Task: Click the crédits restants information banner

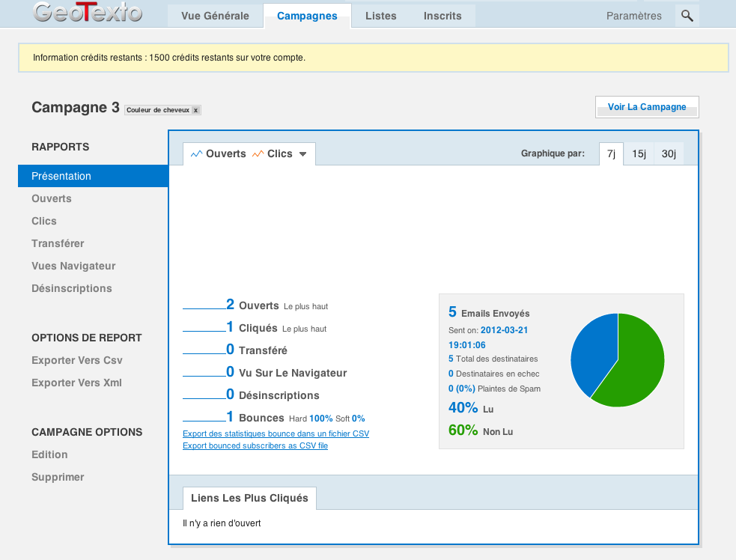Action: (374, 58)
